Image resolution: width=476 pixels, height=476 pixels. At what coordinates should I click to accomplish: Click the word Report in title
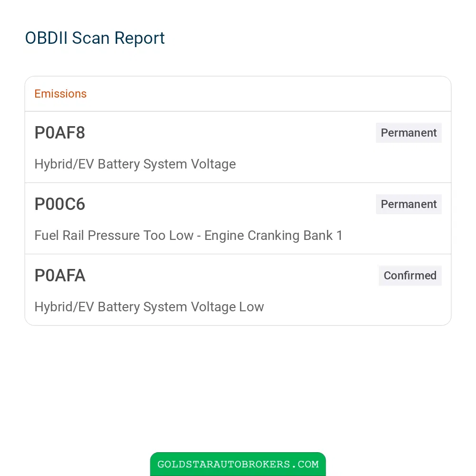pyautogui.click(x=139, y=39)
